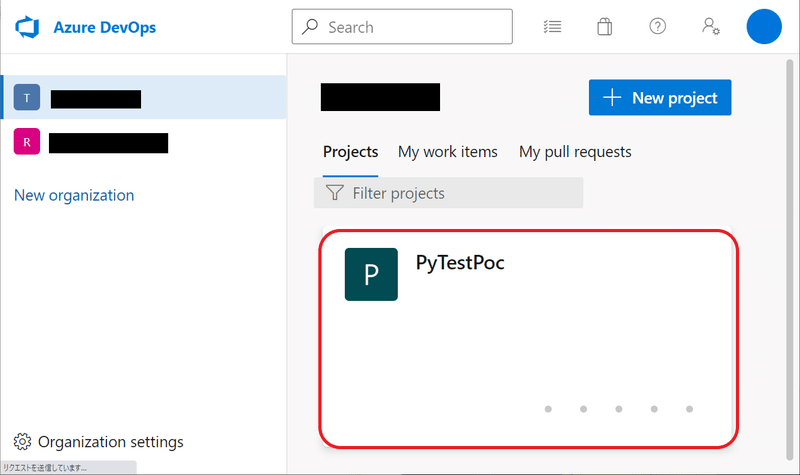This screenshot has width=800, height=475.
Task: Select the organization with the T avatar
Action: tap(143, 97)
